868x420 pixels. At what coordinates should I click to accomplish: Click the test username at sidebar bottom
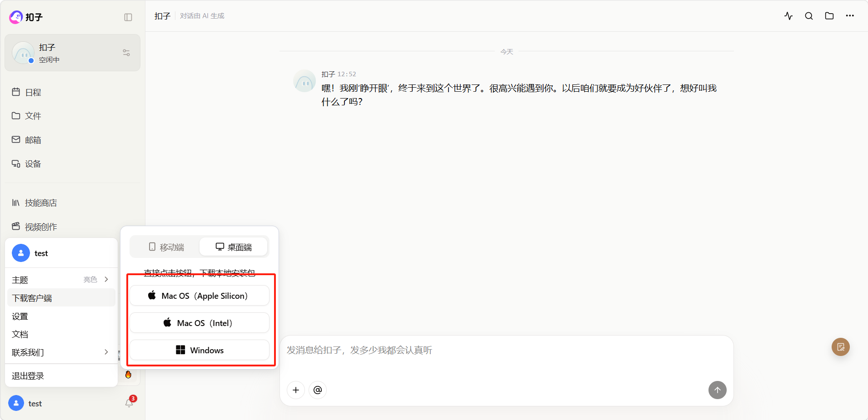coord(35,404)
